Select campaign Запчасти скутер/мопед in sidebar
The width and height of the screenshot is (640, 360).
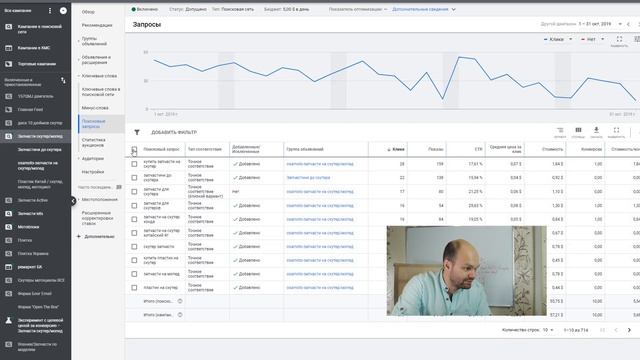tap(40, 136)
